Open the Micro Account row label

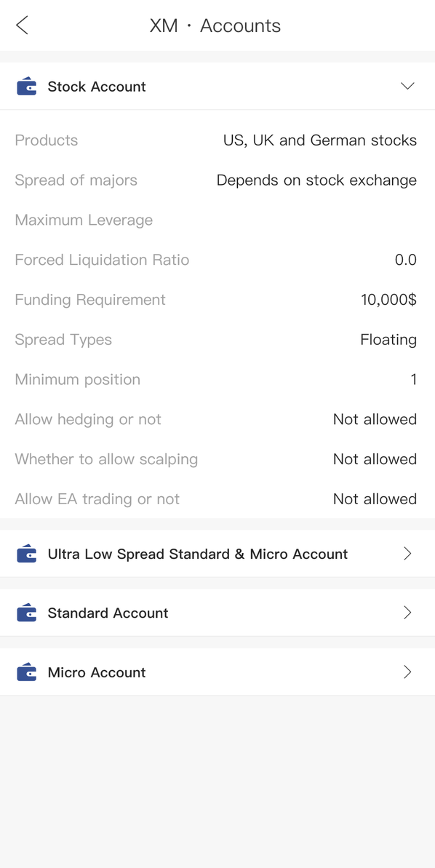point(97,672)
